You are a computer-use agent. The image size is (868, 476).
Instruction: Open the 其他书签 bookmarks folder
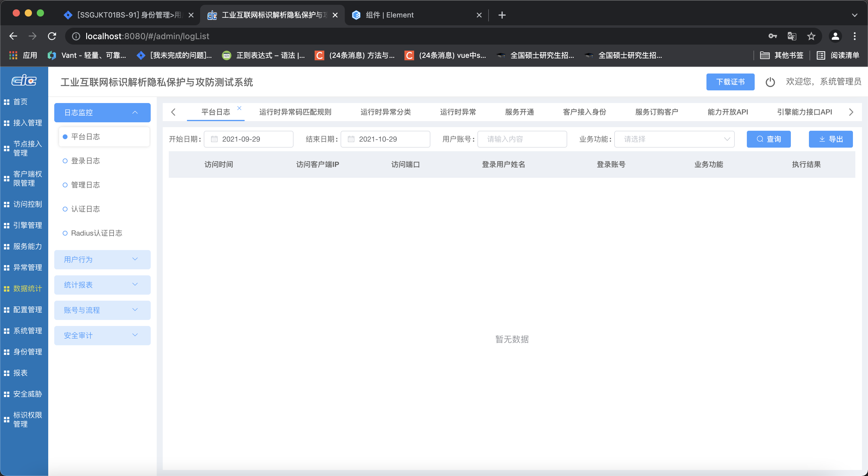click(782, 55)
